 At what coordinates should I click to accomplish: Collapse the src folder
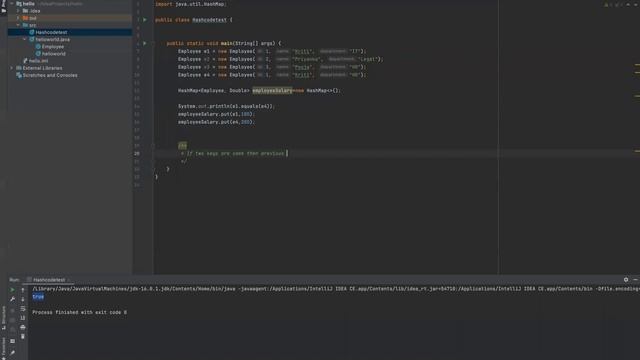point(18,25)
